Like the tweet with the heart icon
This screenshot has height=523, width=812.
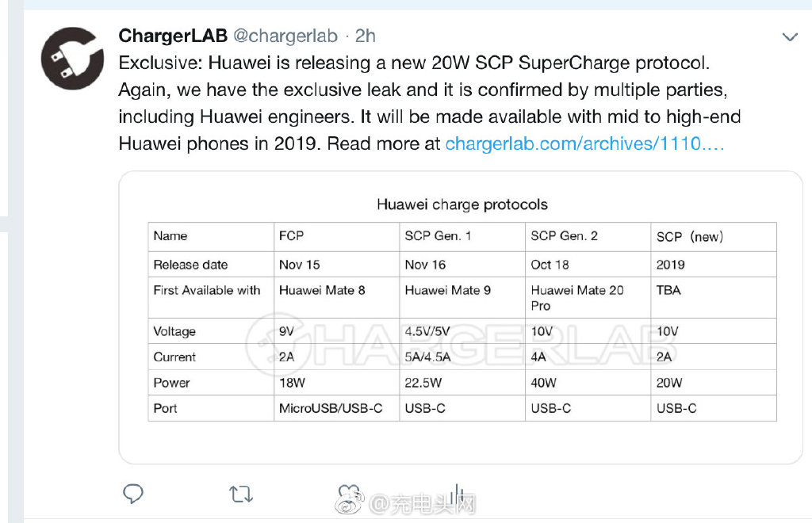347,493
